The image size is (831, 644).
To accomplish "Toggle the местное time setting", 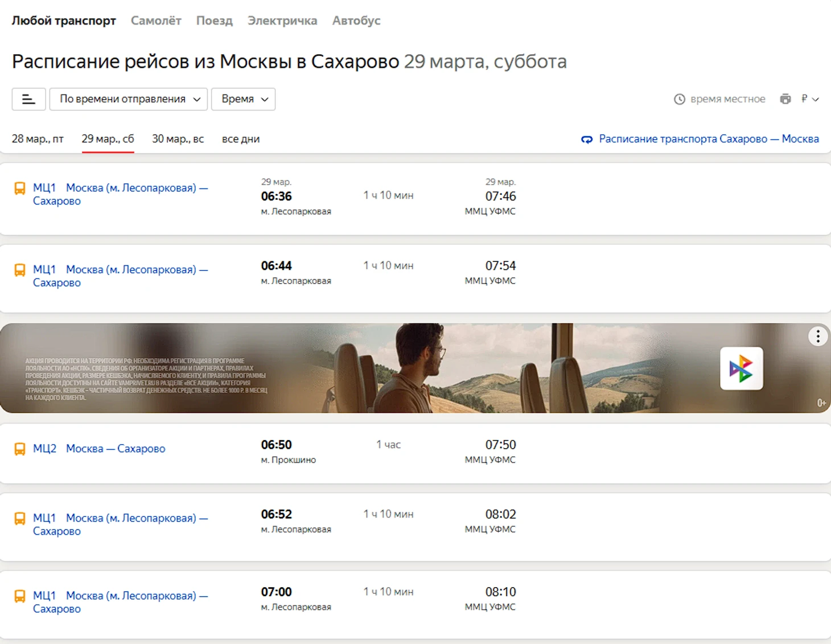I will [727, 99].
